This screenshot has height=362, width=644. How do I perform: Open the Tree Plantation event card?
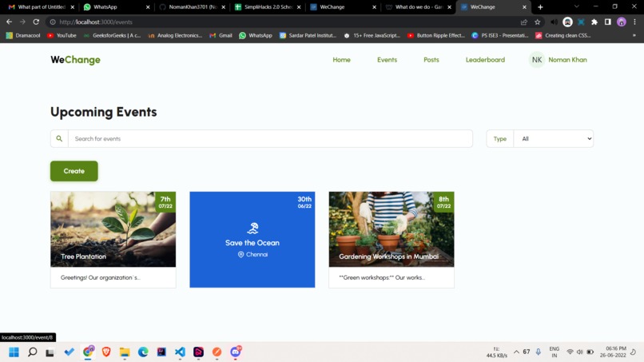point(113,240)
